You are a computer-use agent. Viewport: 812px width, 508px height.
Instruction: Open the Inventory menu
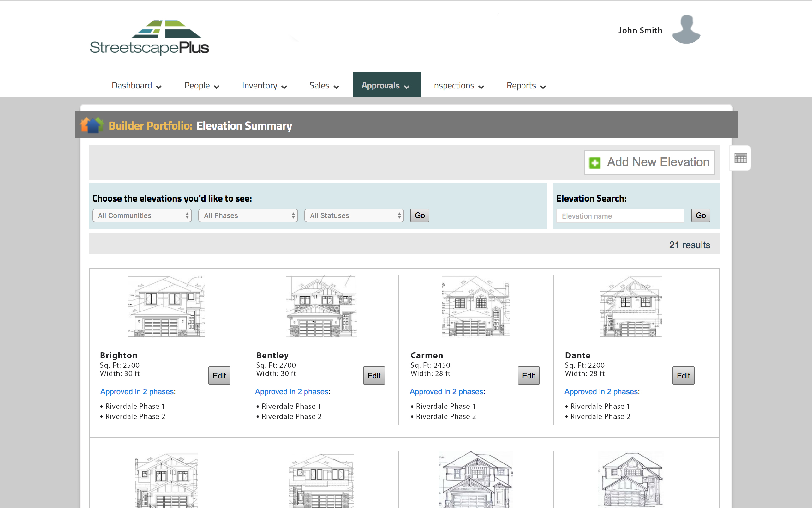pos(264,86)
